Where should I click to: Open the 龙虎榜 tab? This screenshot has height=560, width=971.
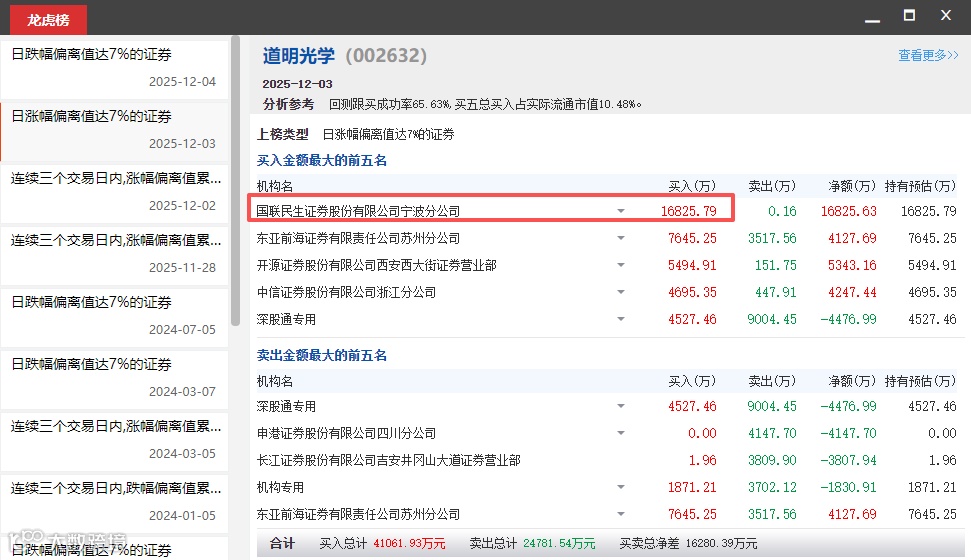coord(48,20)
